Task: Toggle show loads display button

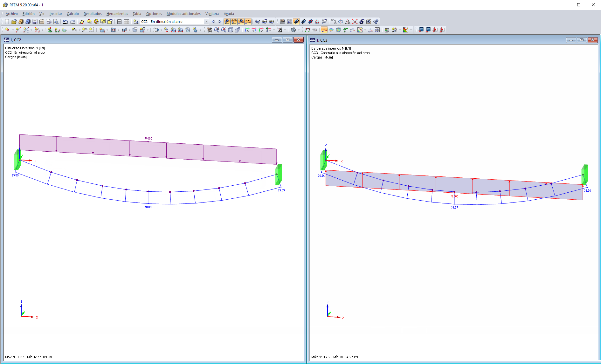Action: [x=227, y=22]
